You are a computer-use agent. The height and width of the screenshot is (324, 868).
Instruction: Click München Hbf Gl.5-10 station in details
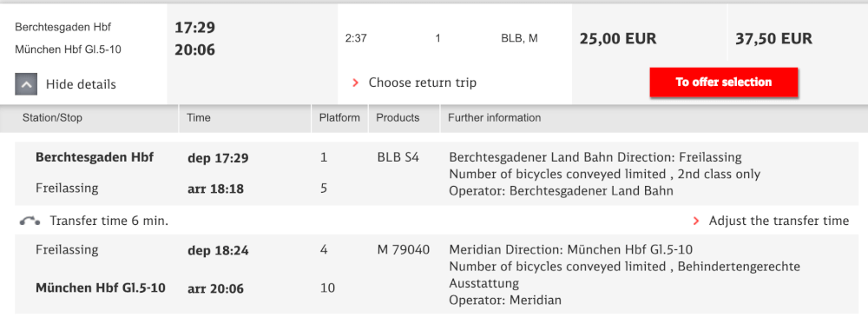(x=100, y=288)
